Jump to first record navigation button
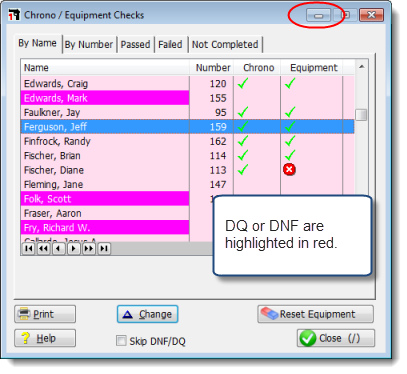Image resolution: width=407 pixels, height=374 pixels. coord(29,249)
